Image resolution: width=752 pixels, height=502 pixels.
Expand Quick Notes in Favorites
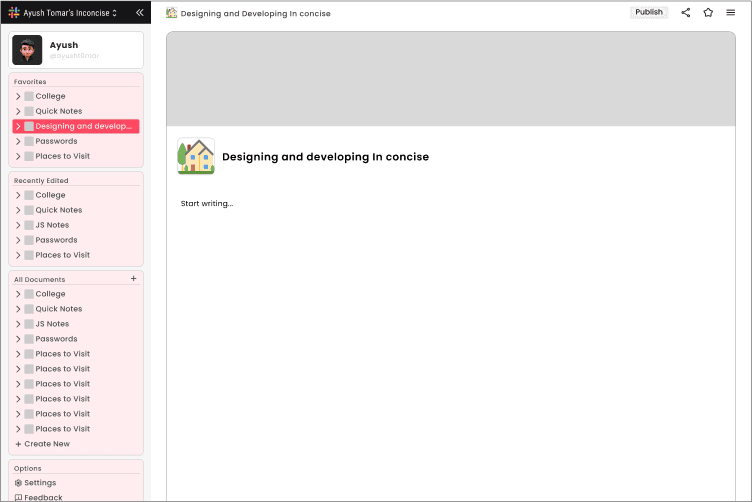click(18, 111)
